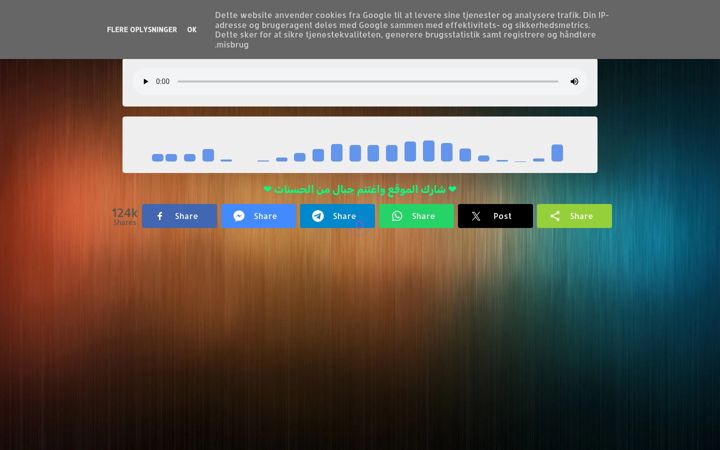Click the green Arabic share-the-site heading
This screenshot has width=720, height=450.
point(360,189)
